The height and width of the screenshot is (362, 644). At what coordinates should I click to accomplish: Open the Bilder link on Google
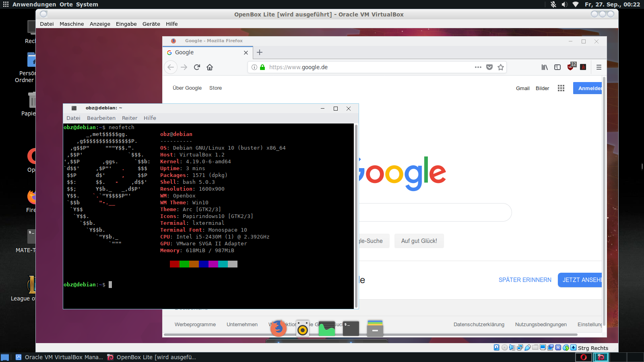[542, 88]
